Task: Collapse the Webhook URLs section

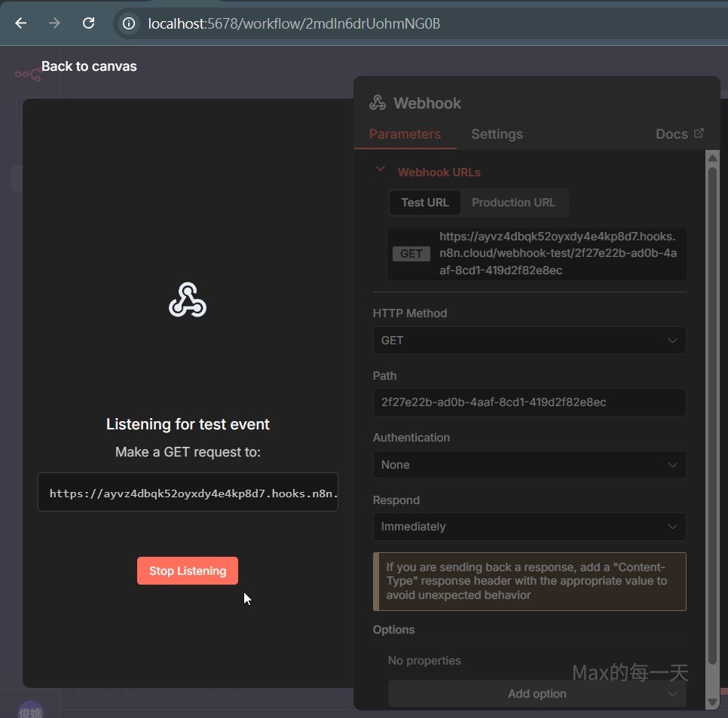Action: pos(381,170)
